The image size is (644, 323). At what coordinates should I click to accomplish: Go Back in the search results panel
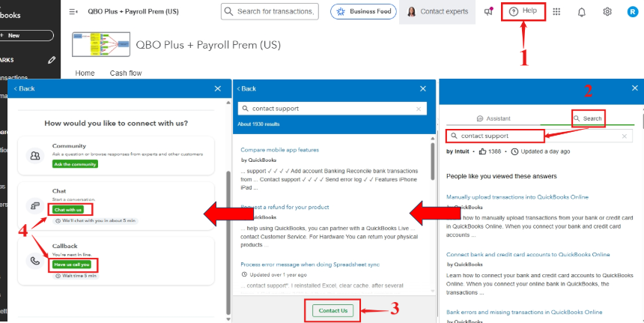247,88
